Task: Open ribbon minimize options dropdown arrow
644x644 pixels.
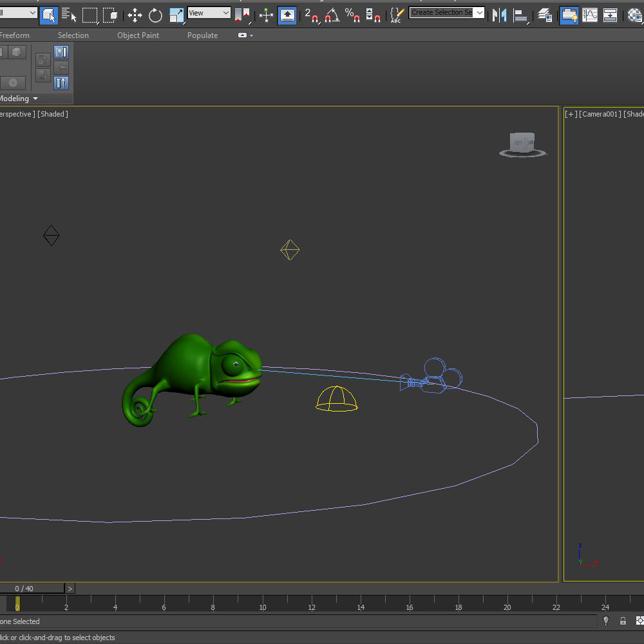Action: (251, 35)
